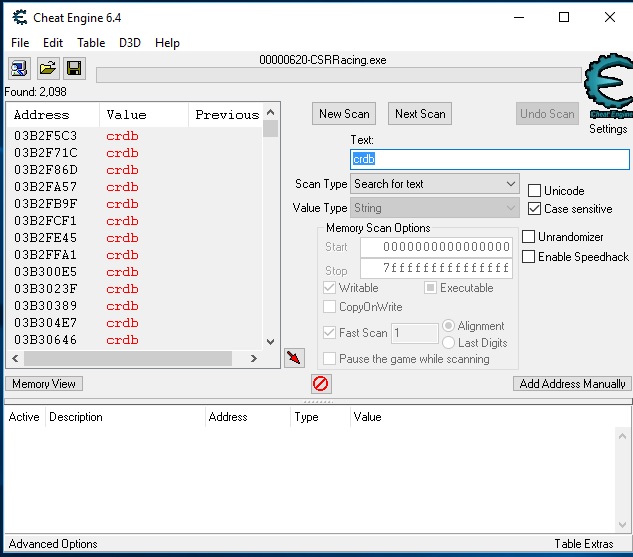
Task: Open the process list icon
Action: tap(19, 69)
